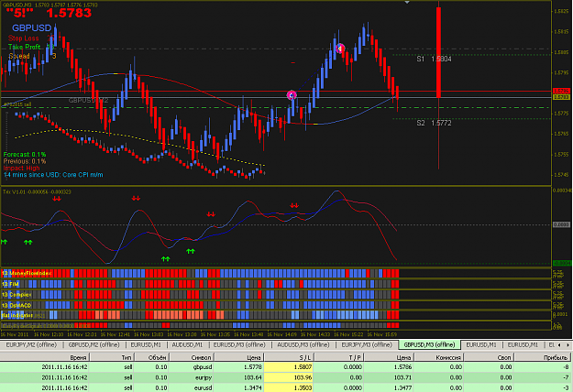This screenshot has height=392, width=573.
Task: Click the Impact: High news text
Action: click(x=21, y=168)
